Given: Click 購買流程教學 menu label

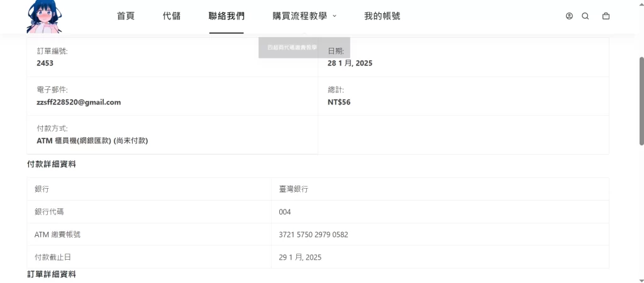Looking at the screenshot, I should point(299,16).
